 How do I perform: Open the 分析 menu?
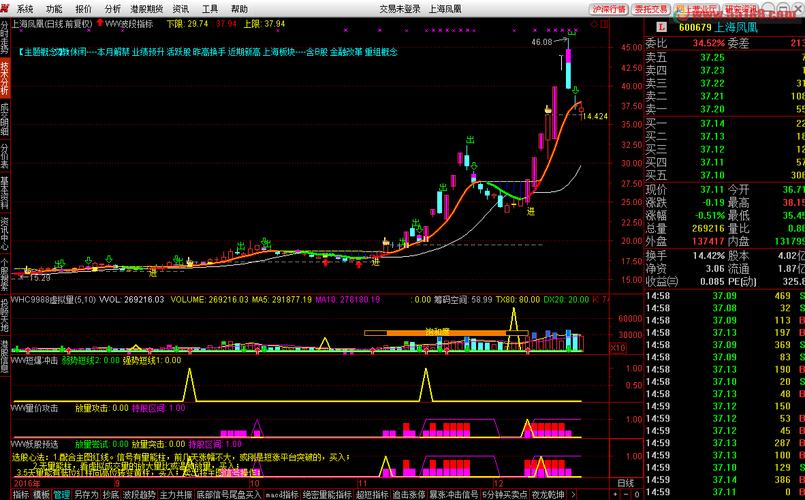[x=112, y=8]
